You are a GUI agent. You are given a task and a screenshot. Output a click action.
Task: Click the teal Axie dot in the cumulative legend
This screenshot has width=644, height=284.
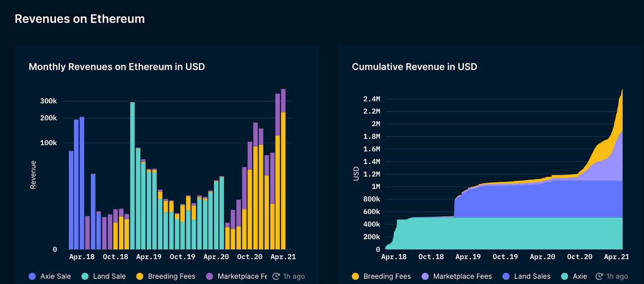[x=565, y=276]
